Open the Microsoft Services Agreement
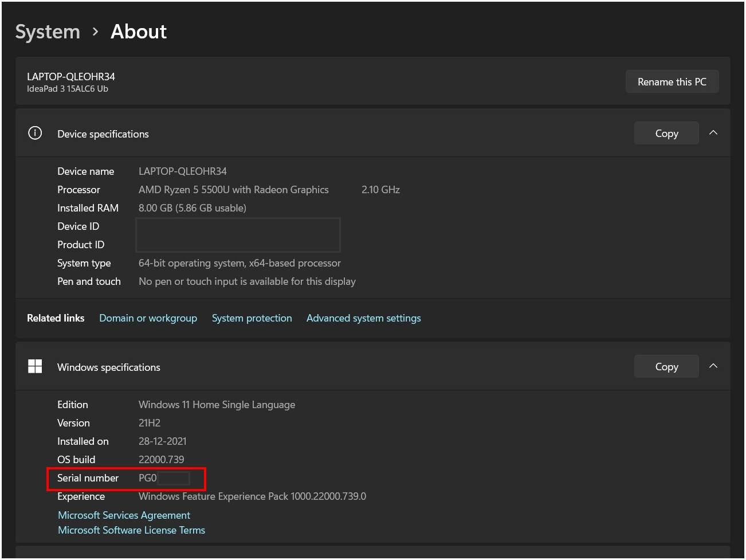This screenshot has height=560, width=746. (x=124, y=515)
